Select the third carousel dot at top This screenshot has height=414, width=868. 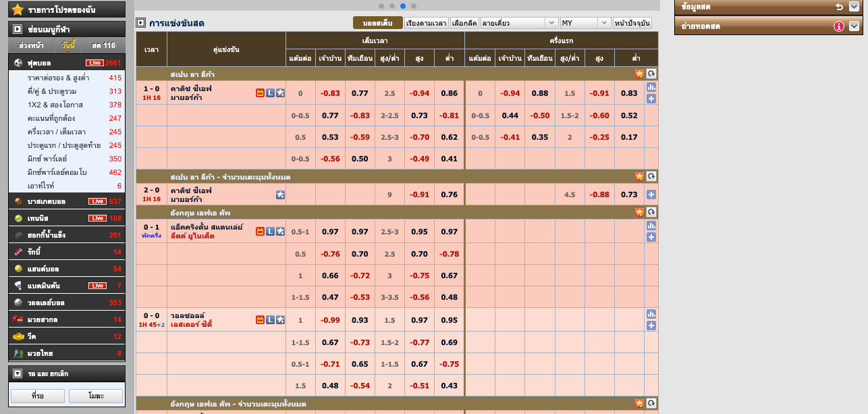click(x=403, y=5)
